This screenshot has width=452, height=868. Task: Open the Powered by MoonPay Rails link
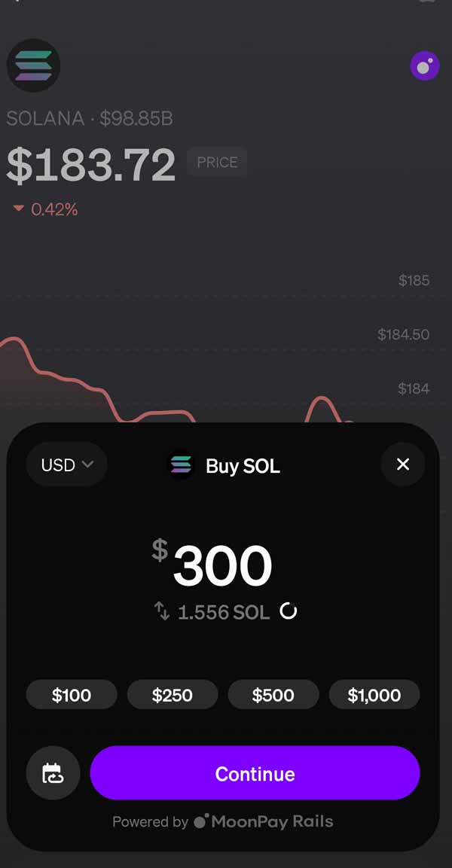(223, 821)
